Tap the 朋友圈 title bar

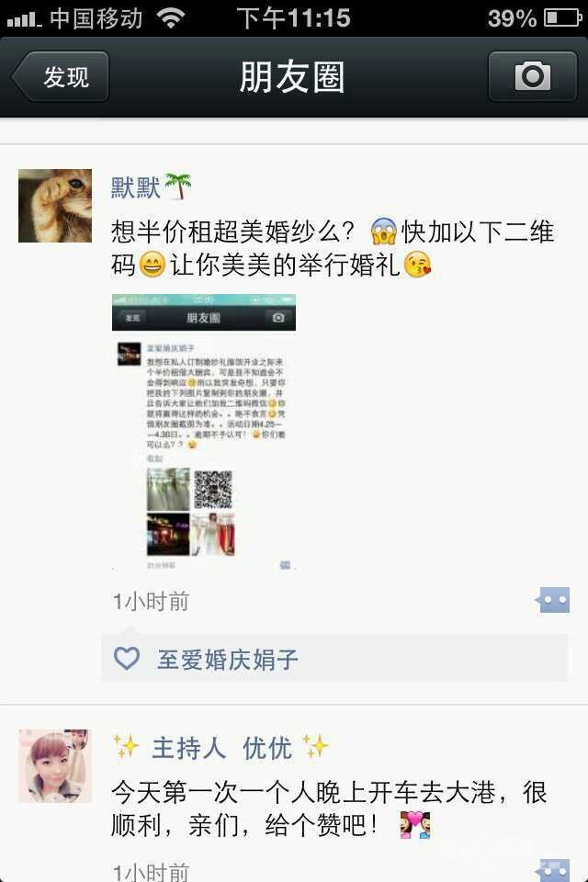tap(292, 76)
